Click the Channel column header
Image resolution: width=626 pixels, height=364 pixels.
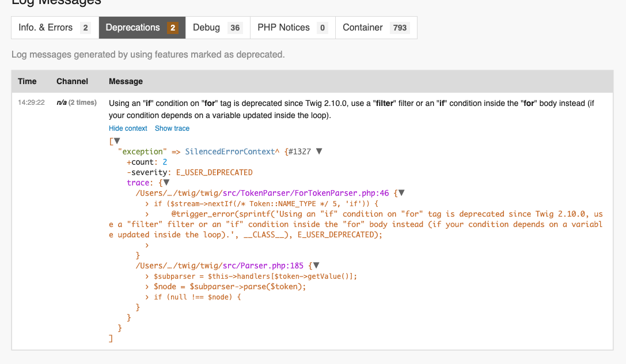click(x=72, y=81)
